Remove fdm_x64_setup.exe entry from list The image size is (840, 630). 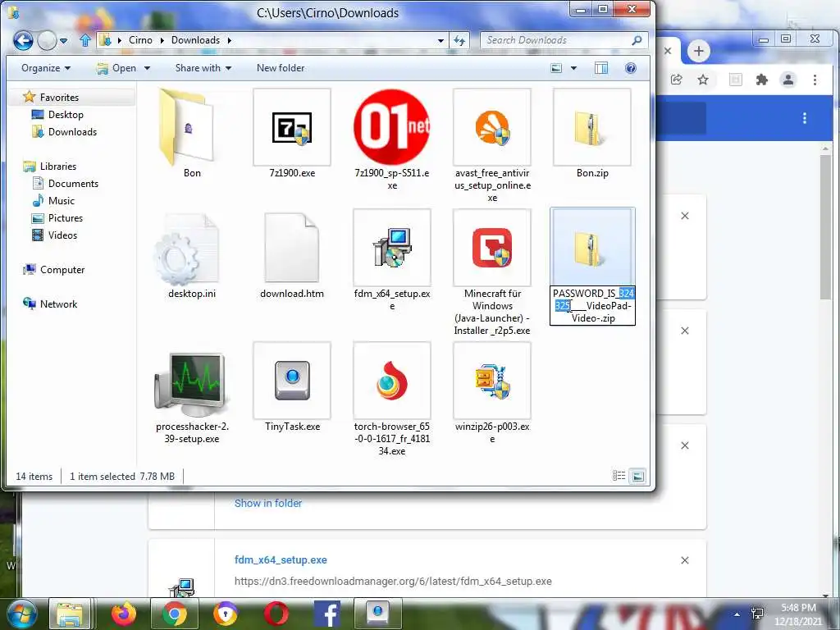685,560
